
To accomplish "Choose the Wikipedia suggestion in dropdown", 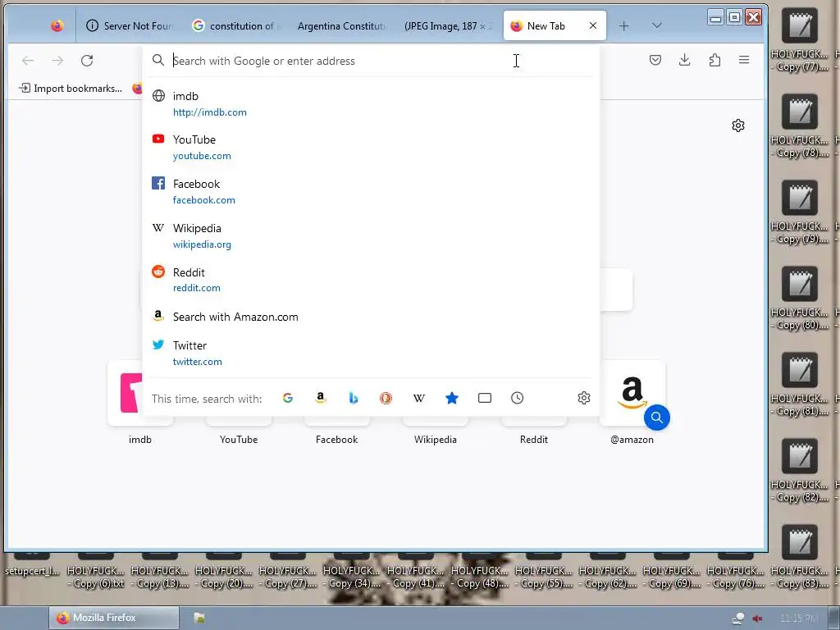I will coord(371,235).
